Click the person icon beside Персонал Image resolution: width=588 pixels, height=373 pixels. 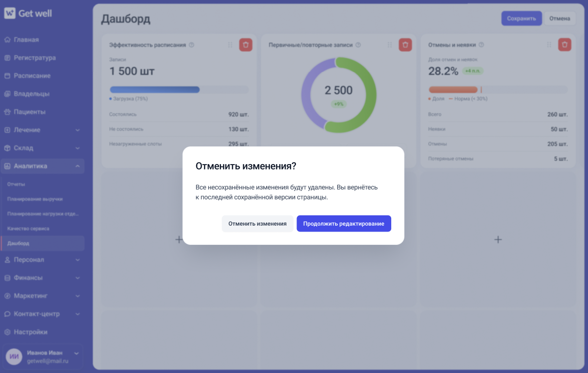pos(7,260)
